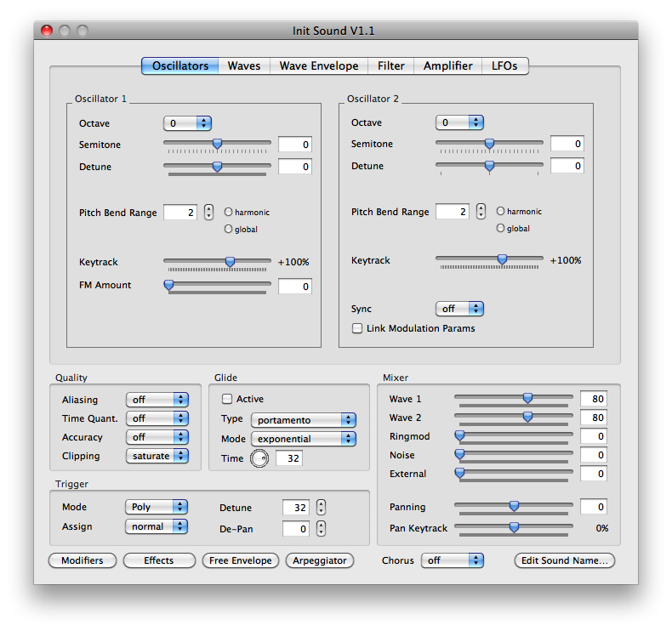Click Oscillator 1 Detune slider thumb
Viewport: 672px width, 631px height.
tap(217, 166)
